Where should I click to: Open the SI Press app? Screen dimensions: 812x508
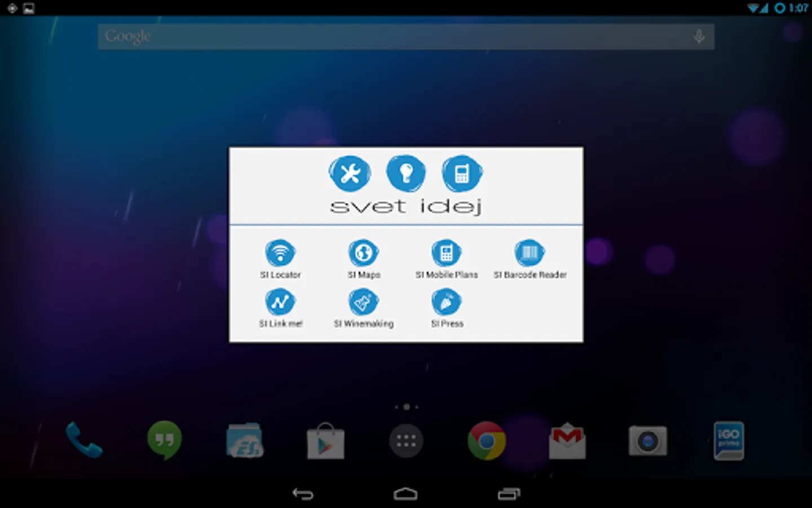coord(445,303)
